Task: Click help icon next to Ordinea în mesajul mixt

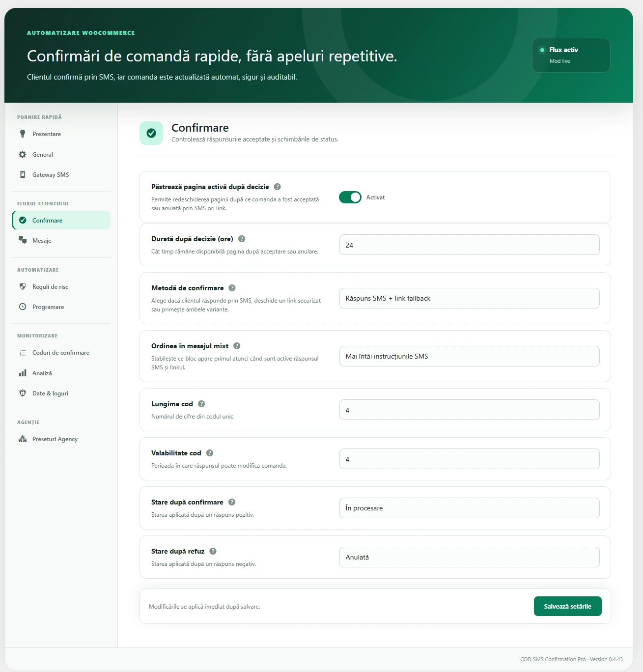Action: 237,346
